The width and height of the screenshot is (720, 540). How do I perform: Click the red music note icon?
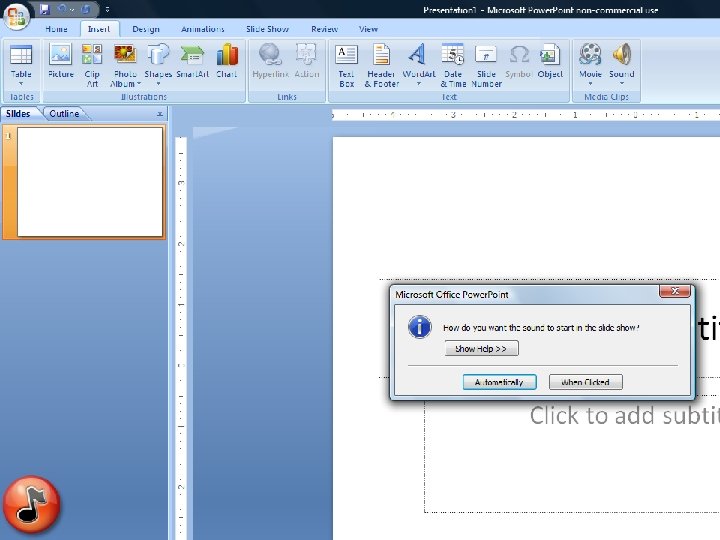(32, 504)
